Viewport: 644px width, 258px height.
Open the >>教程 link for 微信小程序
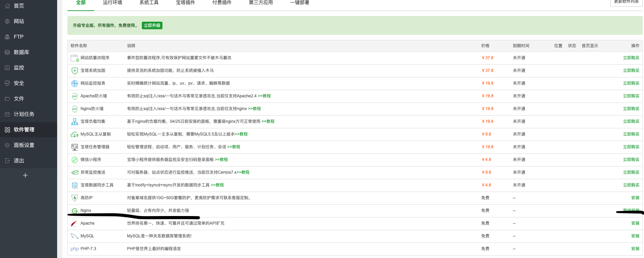pyautogui.click(x=221, y=160)
